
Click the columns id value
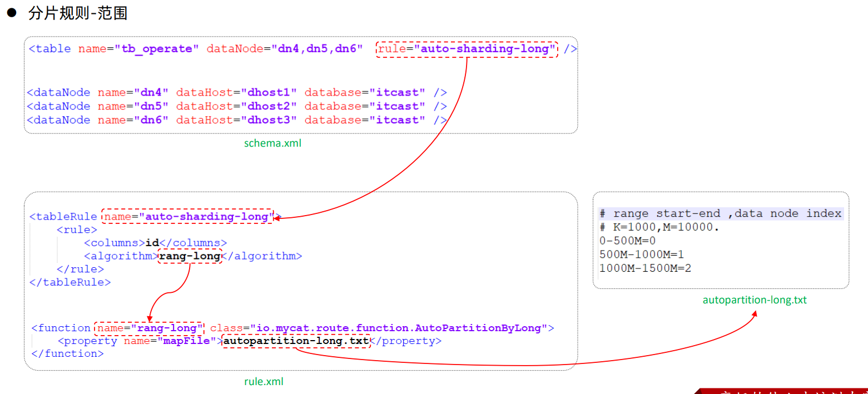[152, 243]
